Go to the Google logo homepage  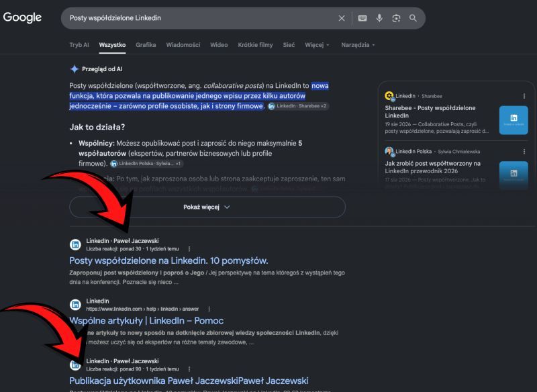click(x=22, y=17)
